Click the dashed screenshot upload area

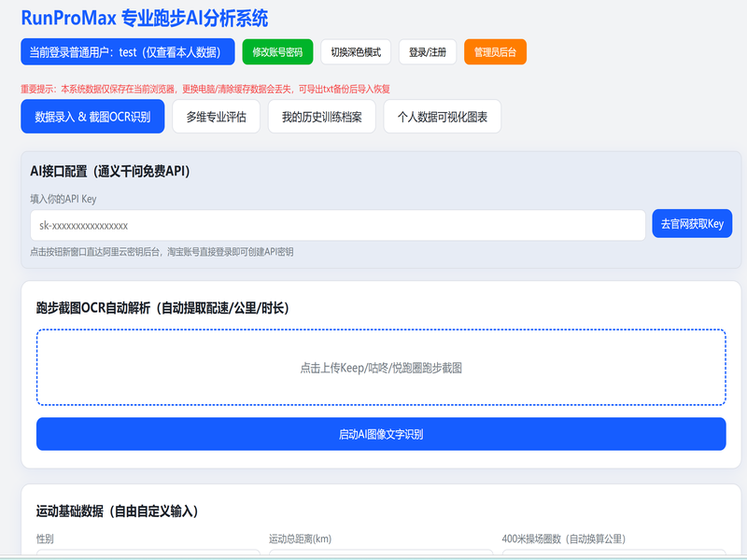click(x=381, y=367)
